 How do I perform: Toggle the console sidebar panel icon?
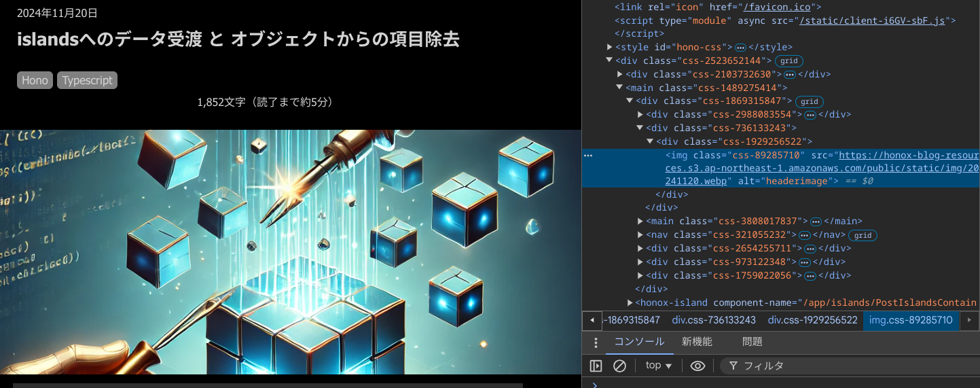(596, 366)
